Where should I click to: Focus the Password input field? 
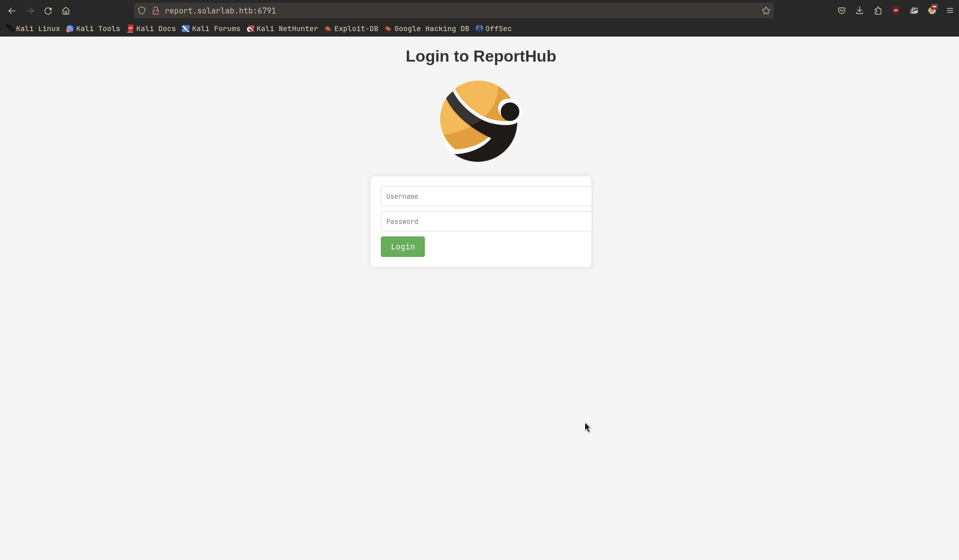coord(486,221)
